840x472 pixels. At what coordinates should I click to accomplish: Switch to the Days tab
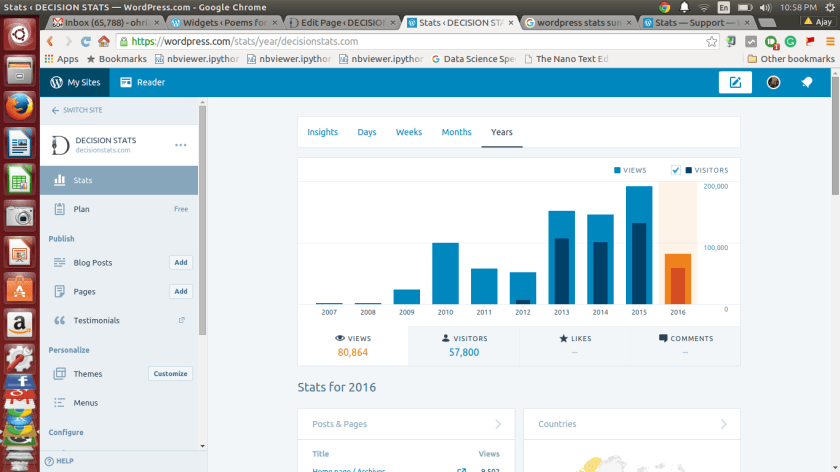pyautogui.click(x=367, y=132)
